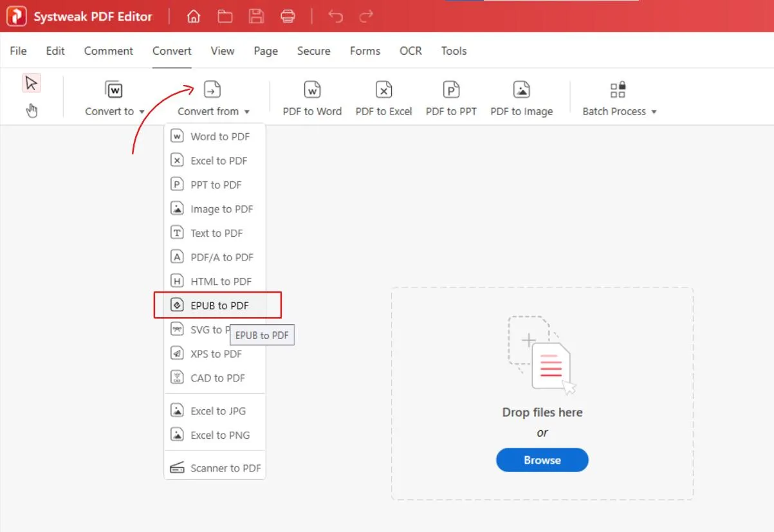Activate the hand pan tool

(31, 109)
